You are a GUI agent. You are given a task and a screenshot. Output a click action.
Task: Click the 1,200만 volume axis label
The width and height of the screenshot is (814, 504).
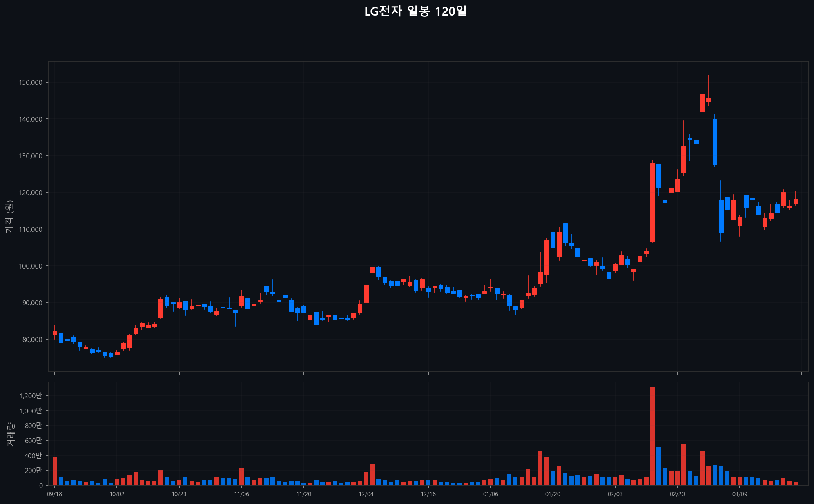tap(31, 395)
